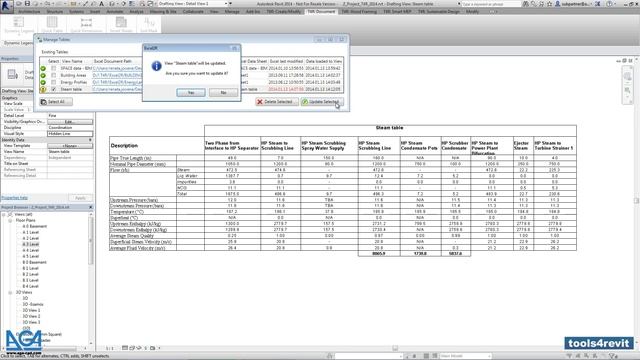Click the Save icon in quick access toolbar

coord(27,4)
